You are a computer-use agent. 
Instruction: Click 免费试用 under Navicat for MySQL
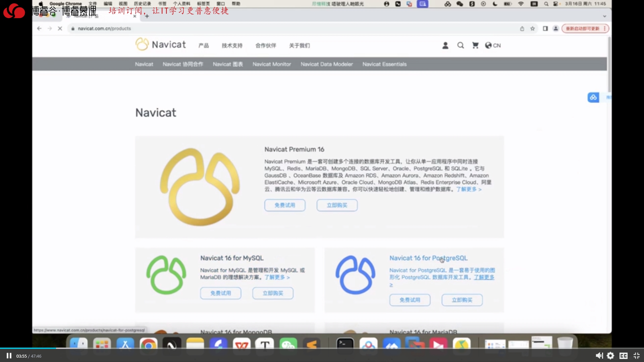[x=221, y=293]
